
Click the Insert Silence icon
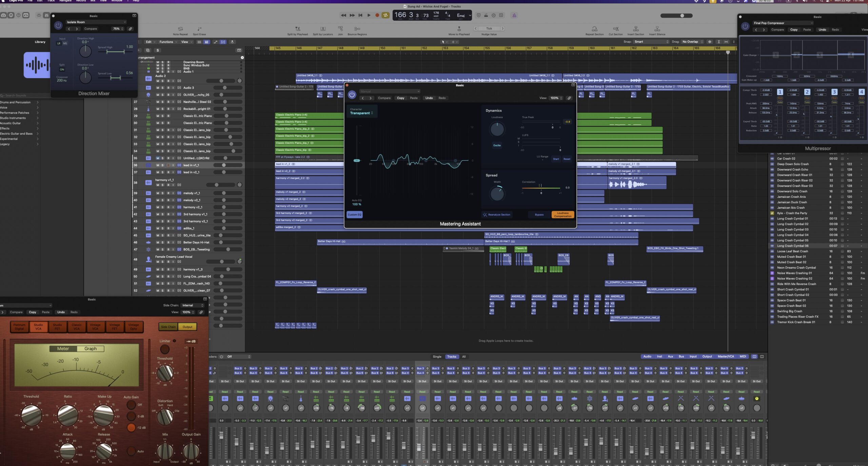tap(657, 29)
